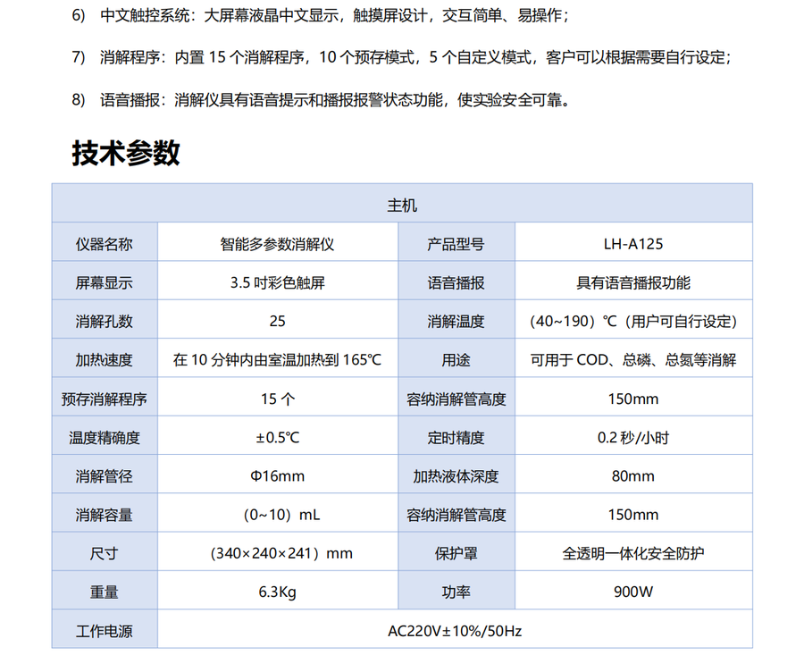Viewport: 804px width, 672px height.
Task: Click list item 6) 中文触控系统 line
Action: click(x=321, y=15)
